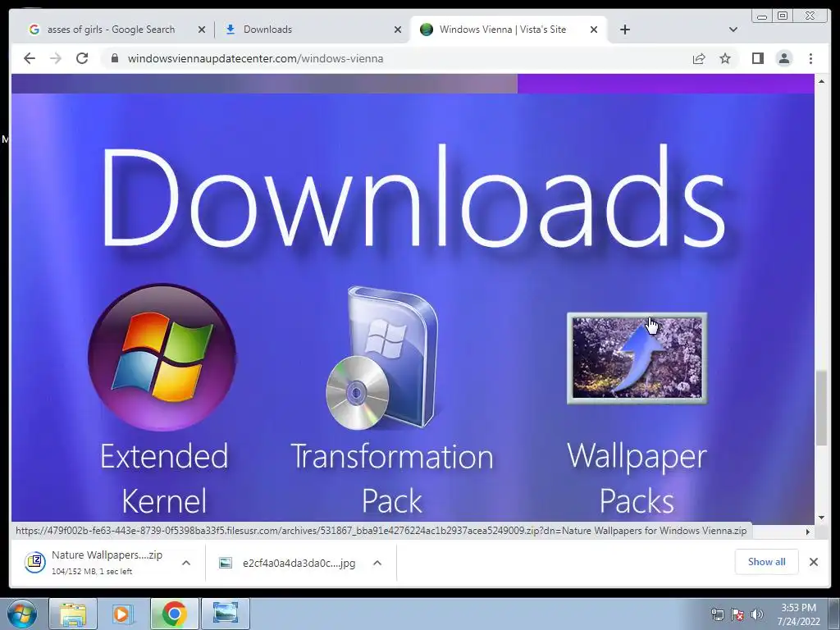The height and width of the screenshot is (630, 840).
Task: Click the Wallpaper Packs thumbnail
Action: tap(637, 358)
